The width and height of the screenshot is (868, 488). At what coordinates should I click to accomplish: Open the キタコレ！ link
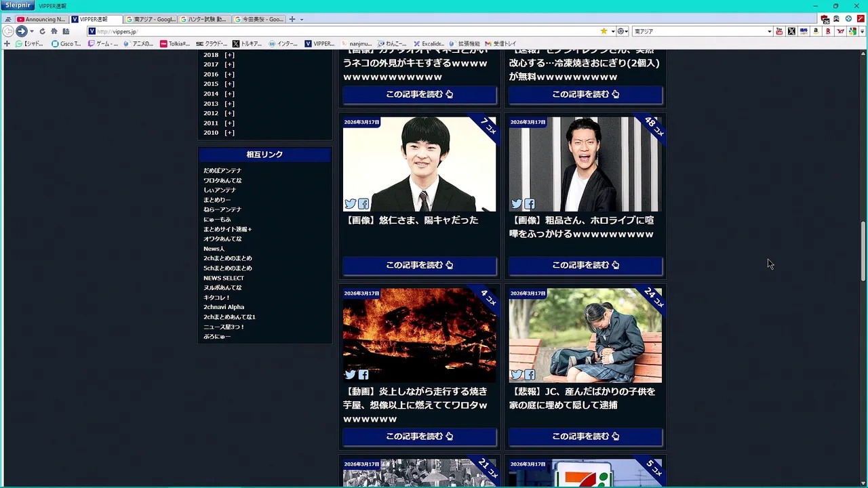217,298
